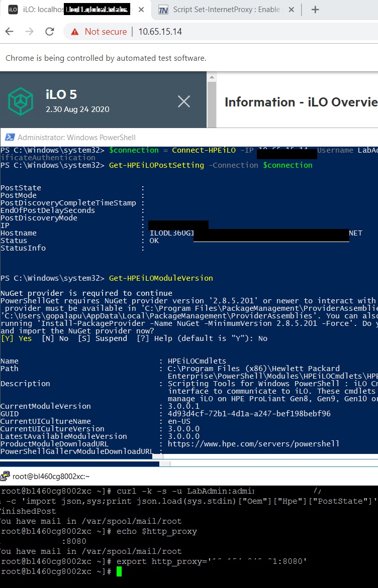Click the green iLO 5 hexagon logo
The height and width of the screenshot is (588, 378).
[21, 101]
